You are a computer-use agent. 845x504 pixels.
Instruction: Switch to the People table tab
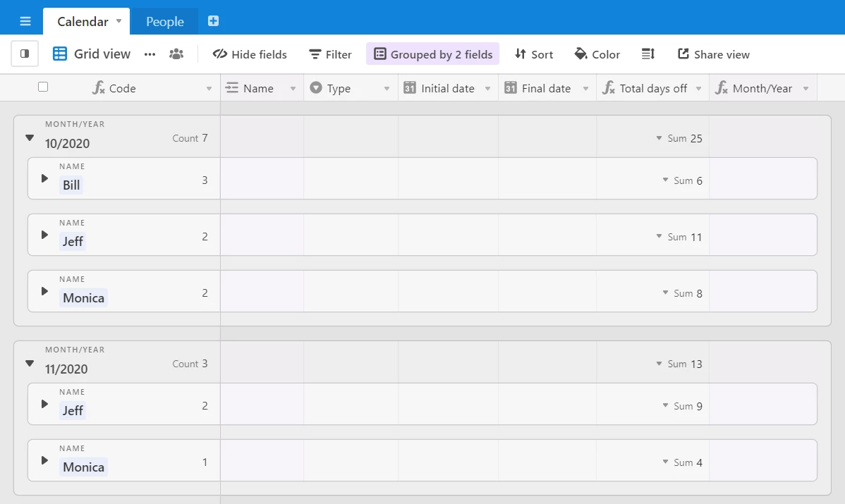pos(165,22)
